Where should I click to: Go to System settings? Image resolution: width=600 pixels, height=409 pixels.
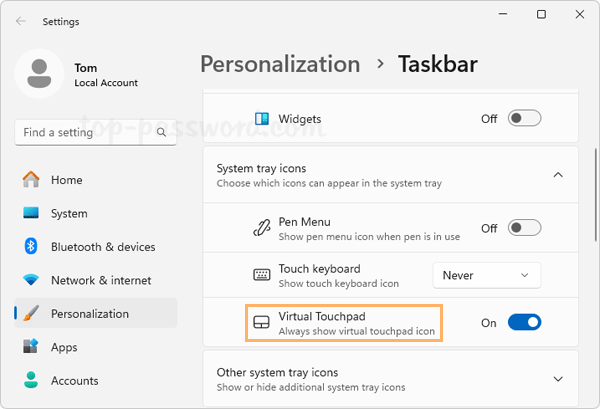pos(68,213)
